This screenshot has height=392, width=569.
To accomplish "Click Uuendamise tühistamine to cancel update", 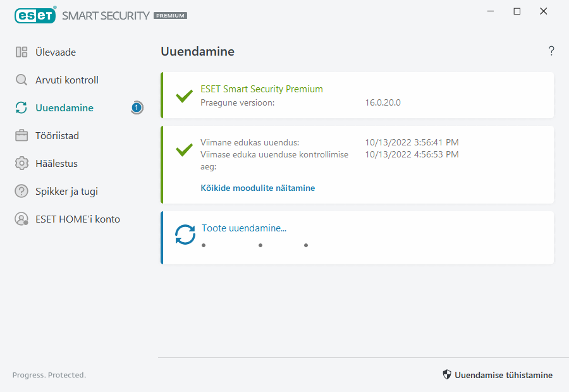I will [497, 375].
